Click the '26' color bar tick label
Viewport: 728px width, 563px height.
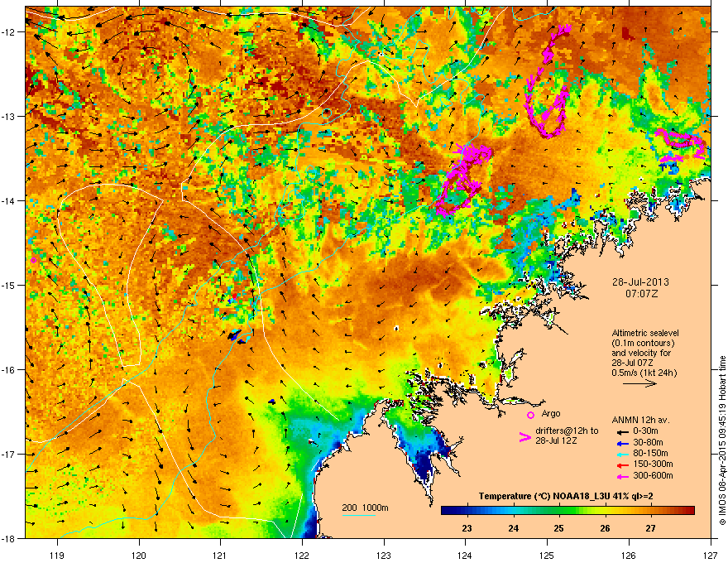[605, 528]
